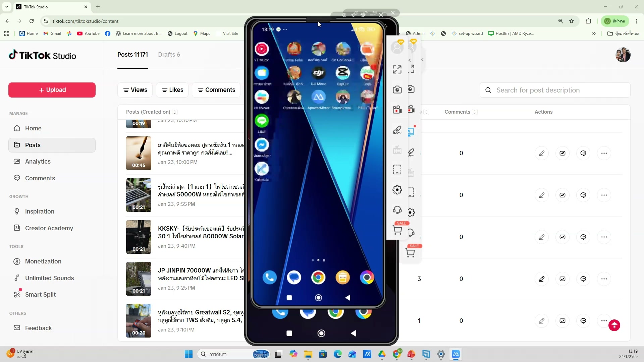644x362 pixels.
Task: Switch metric filter to Likes
Action: coord(172,90)
